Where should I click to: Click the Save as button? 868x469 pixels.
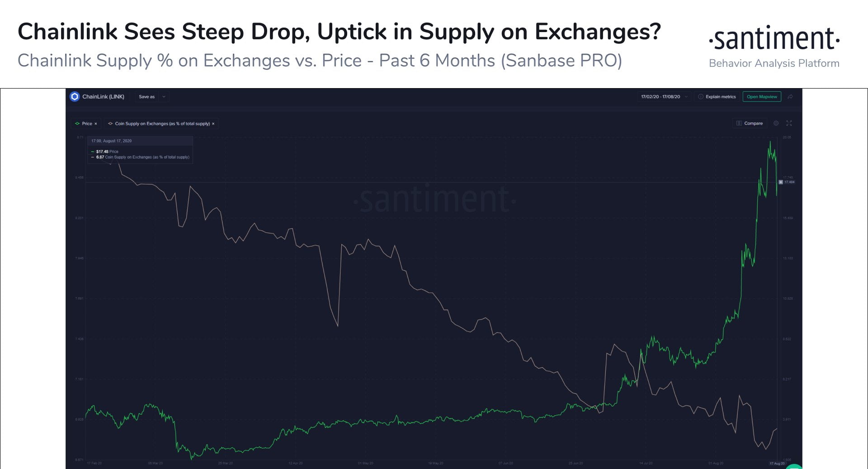(x=146, y=97)
